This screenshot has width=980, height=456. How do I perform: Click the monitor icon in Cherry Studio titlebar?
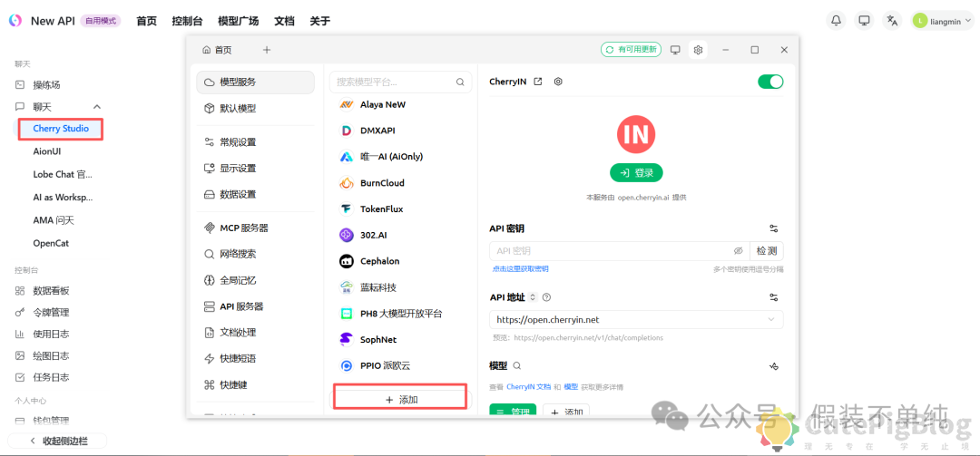pos(675,49)
